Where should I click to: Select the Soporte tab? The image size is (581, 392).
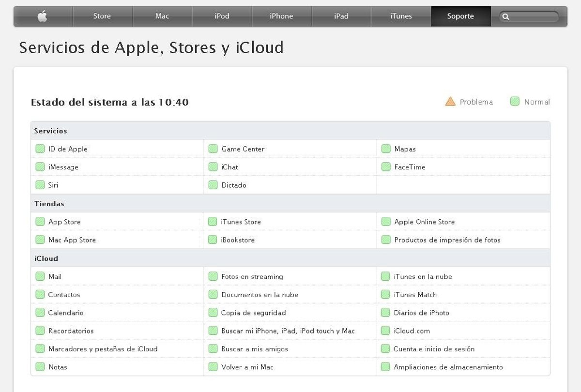460,16
